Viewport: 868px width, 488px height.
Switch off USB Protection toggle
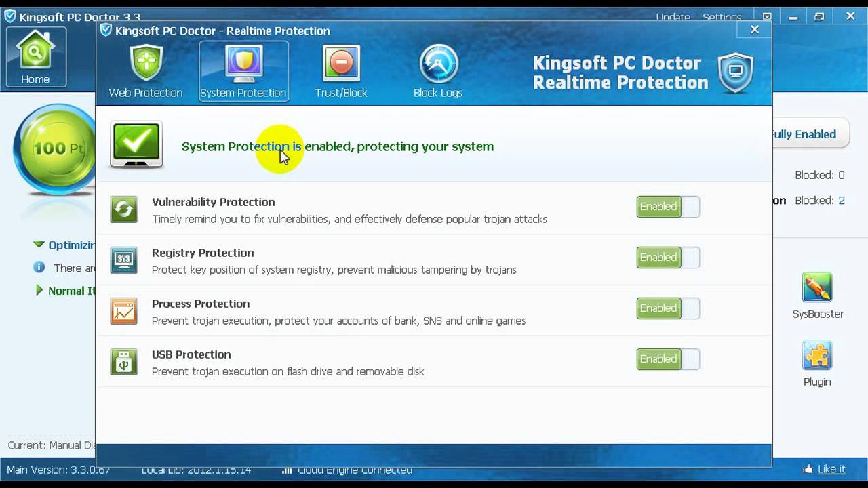668,359
